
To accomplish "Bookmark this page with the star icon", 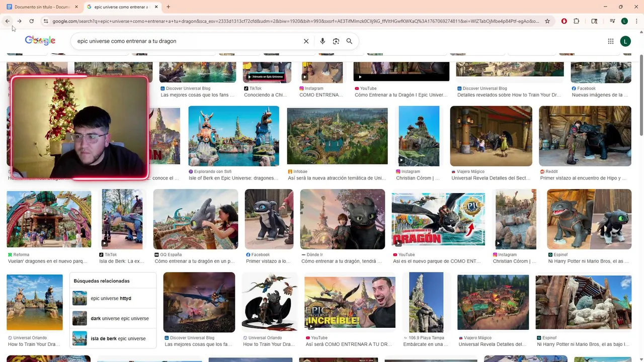I will point(547,21).
